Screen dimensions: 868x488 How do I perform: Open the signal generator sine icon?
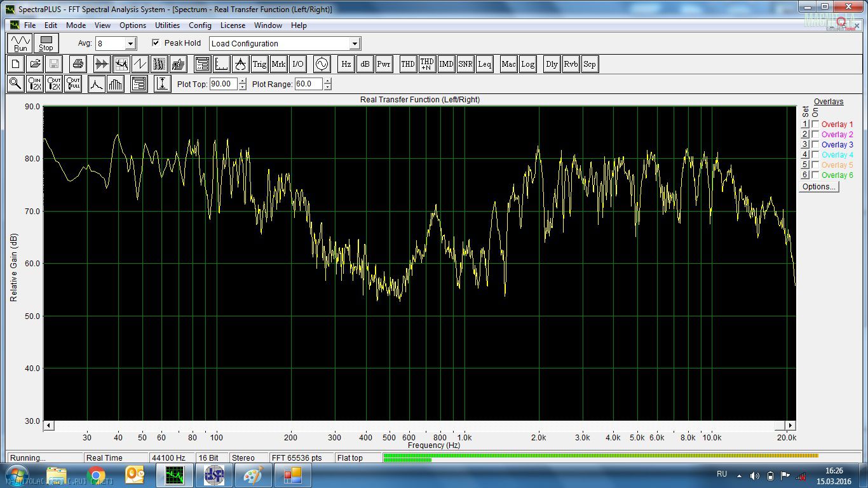322,64
